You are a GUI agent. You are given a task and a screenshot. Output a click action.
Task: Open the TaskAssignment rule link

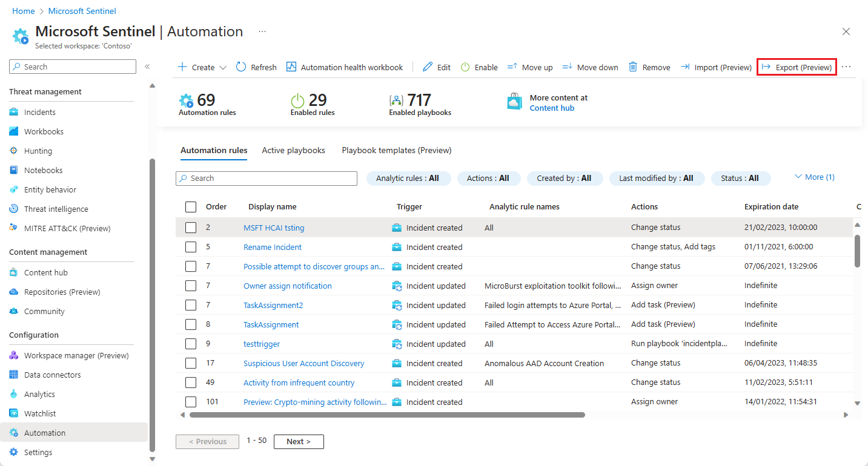[x=271, y=324]
